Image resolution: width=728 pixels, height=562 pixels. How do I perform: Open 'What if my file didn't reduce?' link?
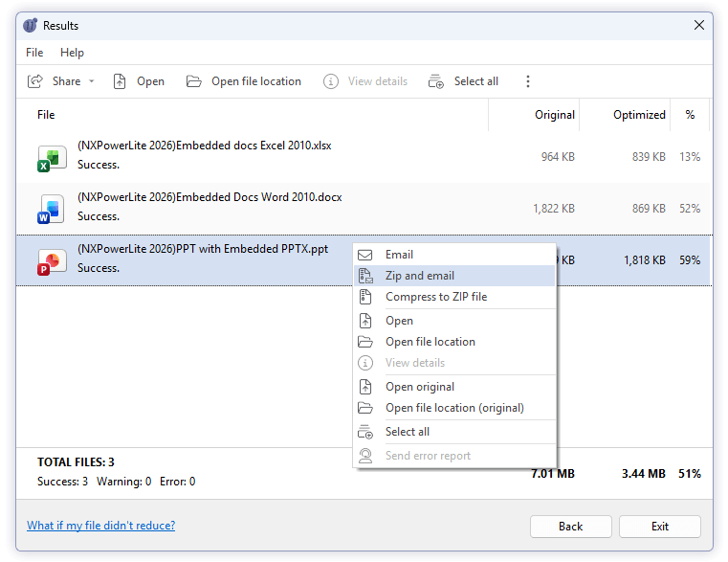click(x=100, y=526)
